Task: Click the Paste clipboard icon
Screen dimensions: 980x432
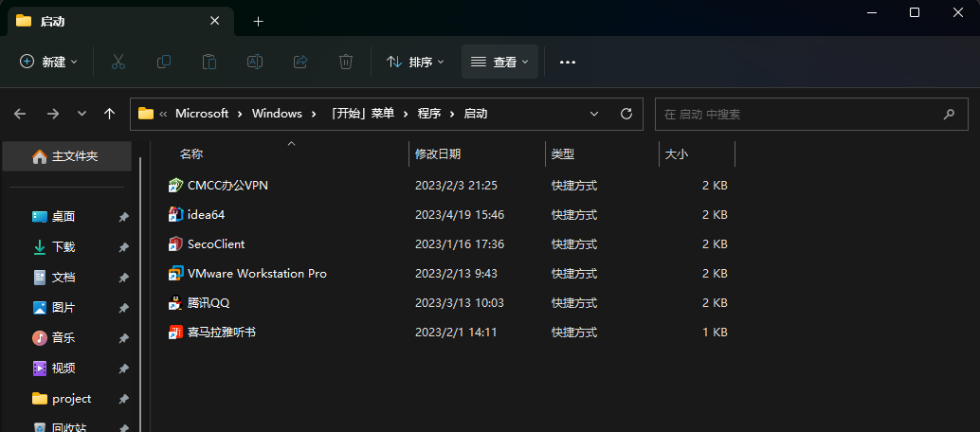Action: pos(209,62)
